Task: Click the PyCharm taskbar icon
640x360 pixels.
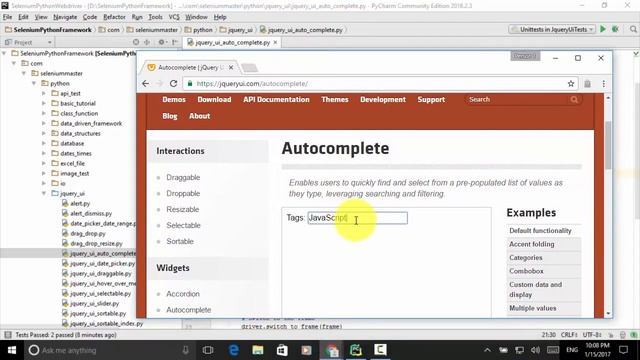Action: coord(356,350)
